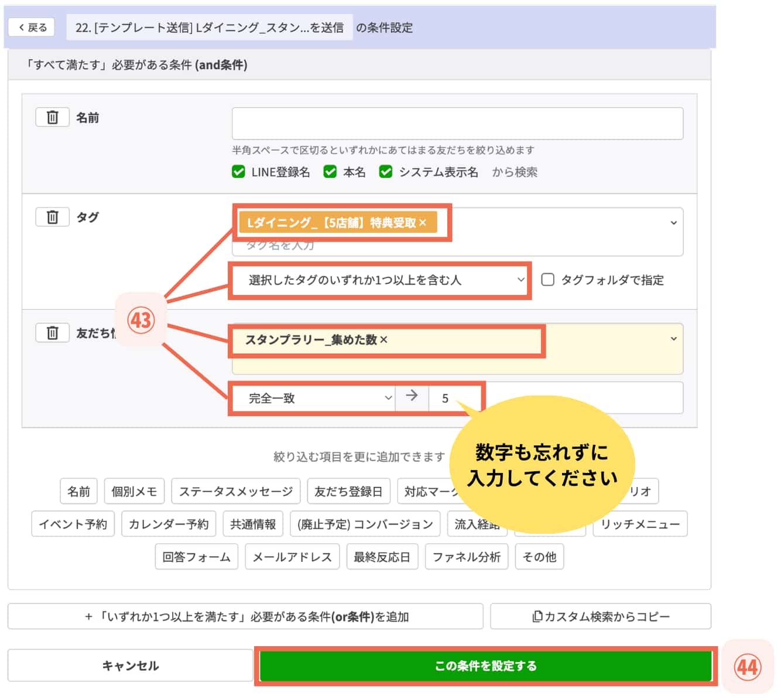Open the 選択したタグのいずれか1つ以上を含む人 dropdown
The height and width of the screenshot is (700, 781).
point(380,280)
